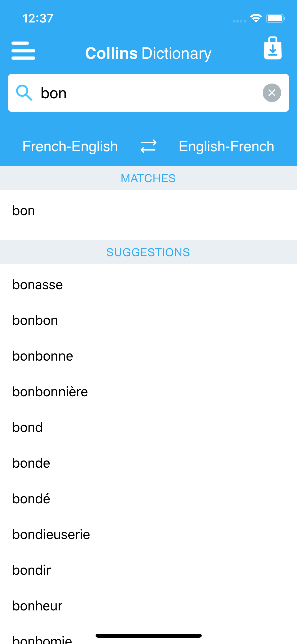Switch to English-French dictionary
The height and width of the screenshot is (644, 297).
[226, 146]
